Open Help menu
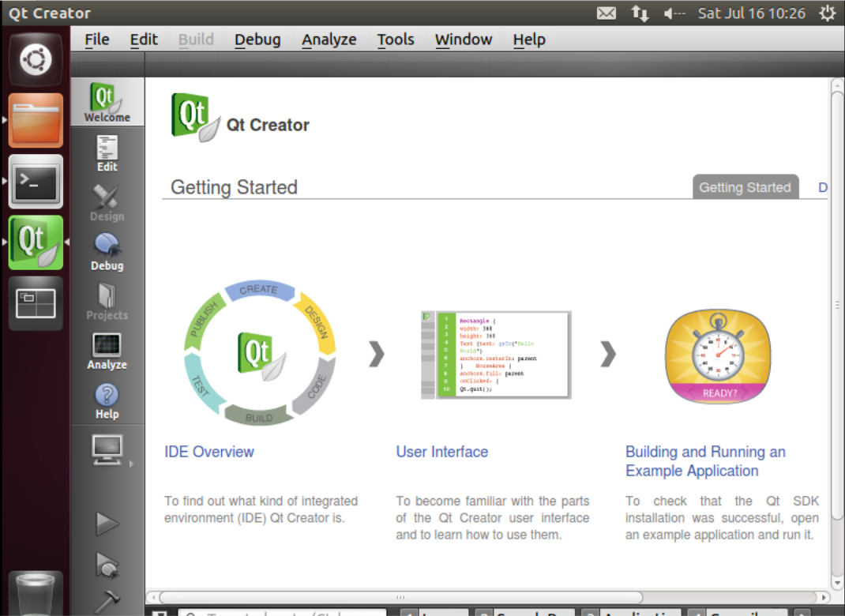Image resolution: width=845 pixels, height=616 pixels. (529, 39)
